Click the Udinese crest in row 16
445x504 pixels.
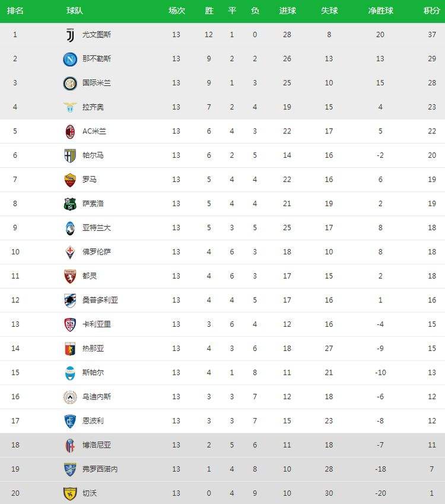point(70,397)
